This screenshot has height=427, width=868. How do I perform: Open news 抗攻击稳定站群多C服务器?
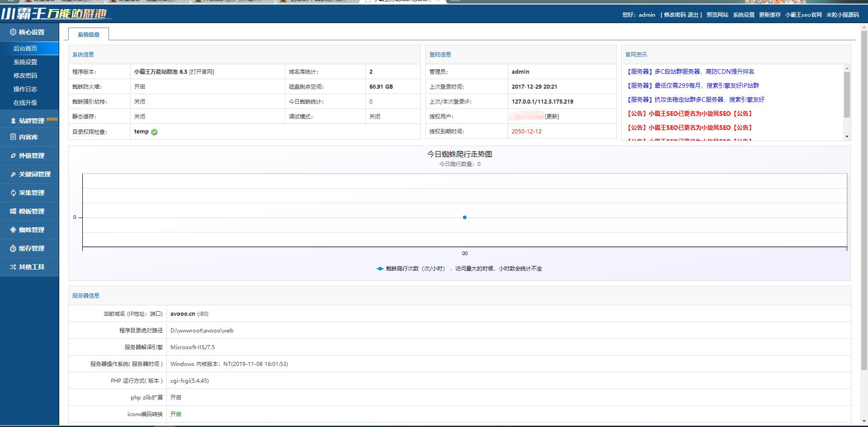696,100
